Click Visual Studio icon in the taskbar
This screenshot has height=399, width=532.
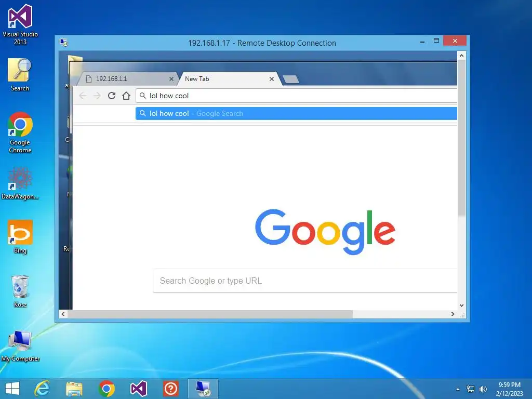point(138,389)
